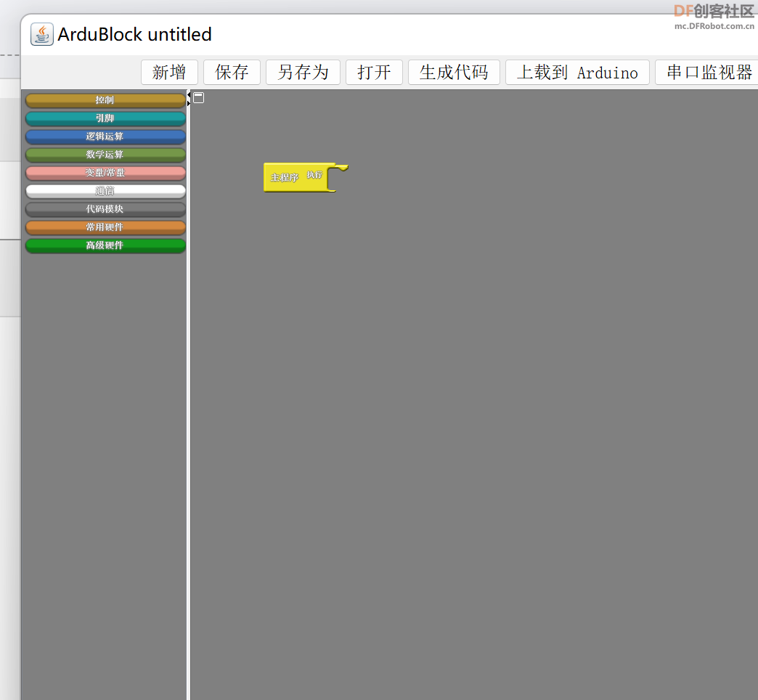The image size is (758, 700).
Task: Select the yellow 主程序 main program block
Action: pos(285,177)
